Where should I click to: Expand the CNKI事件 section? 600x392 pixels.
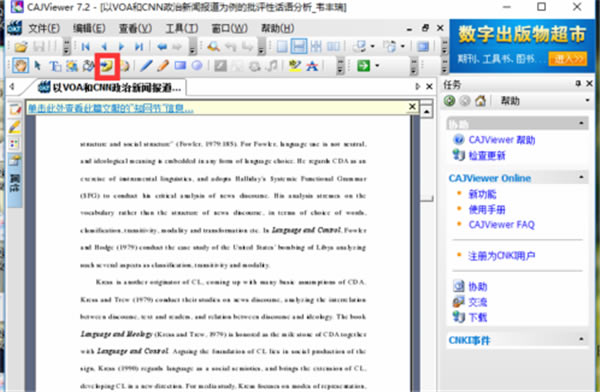(x=581, y=339)
